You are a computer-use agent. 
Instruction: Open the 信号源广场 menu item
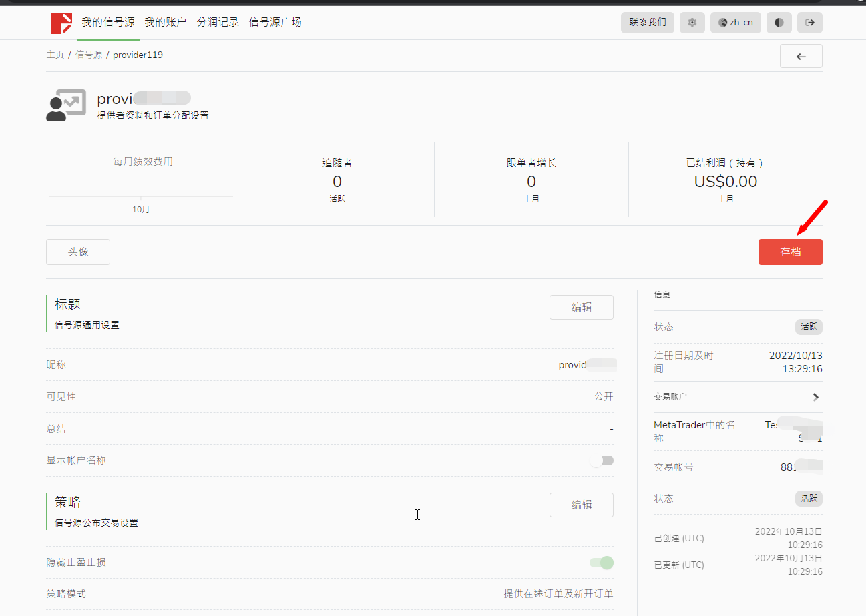274,22
